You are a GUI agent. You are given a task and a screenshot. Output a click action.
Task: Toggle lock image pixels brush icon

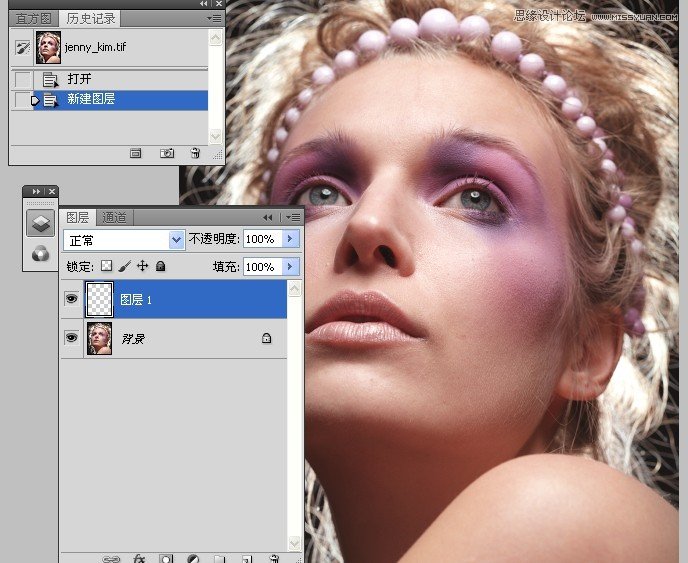(124, 267)
